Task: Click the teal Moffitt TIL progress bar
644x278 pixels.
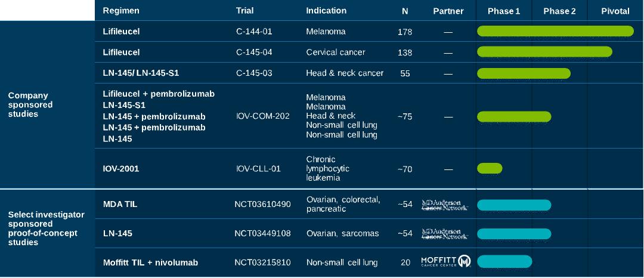Action: (x=504, y=261)
